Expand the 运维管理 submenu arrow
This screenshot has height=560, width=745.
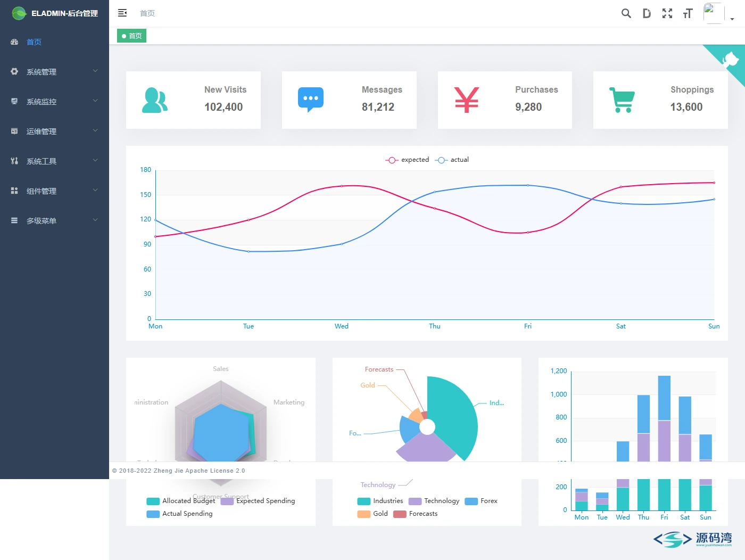coord(95,130)
